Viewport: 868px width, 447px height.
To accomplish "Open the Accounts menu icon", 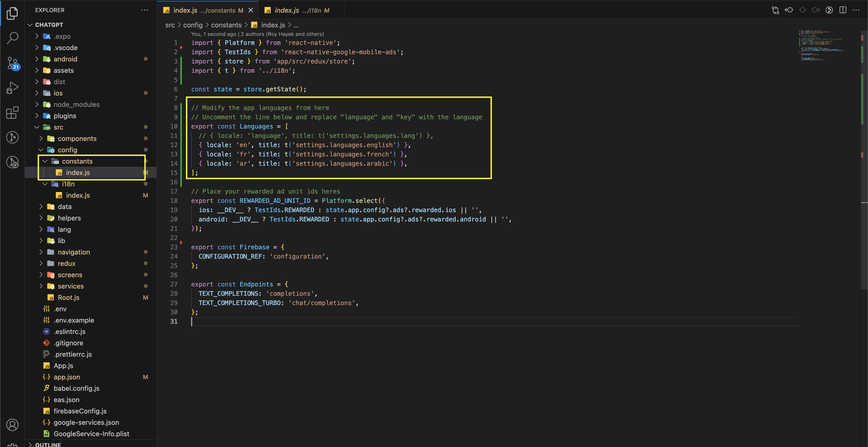I will (12, 425).
